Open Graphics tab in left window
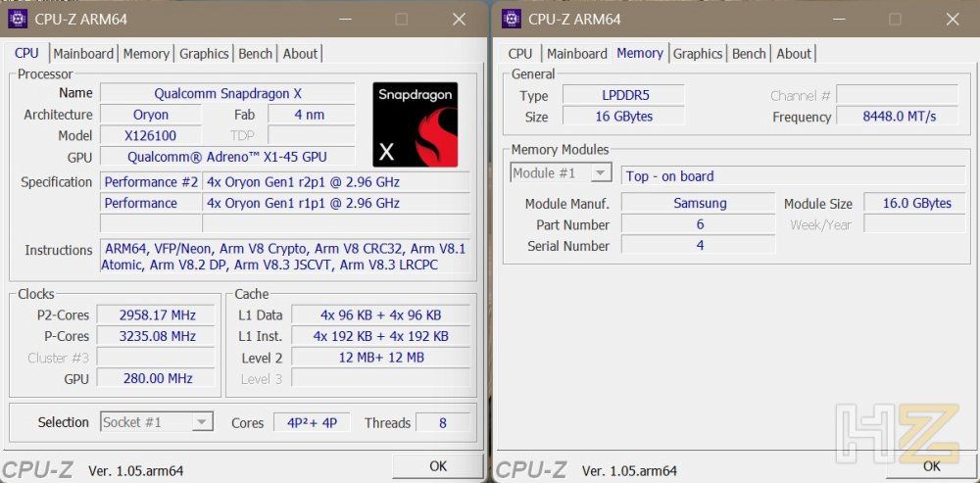 pyautogui.click(x=204, y=54)
